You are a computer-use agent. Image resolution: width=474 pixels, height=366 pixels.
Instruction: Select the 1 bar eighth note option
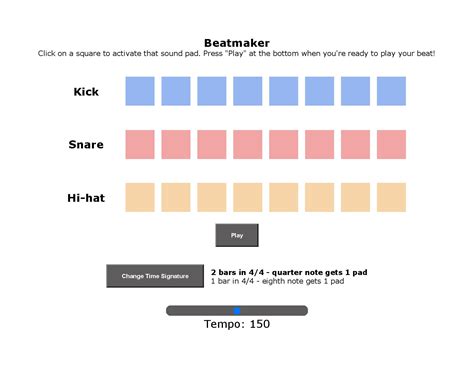[x=277, y=281]
